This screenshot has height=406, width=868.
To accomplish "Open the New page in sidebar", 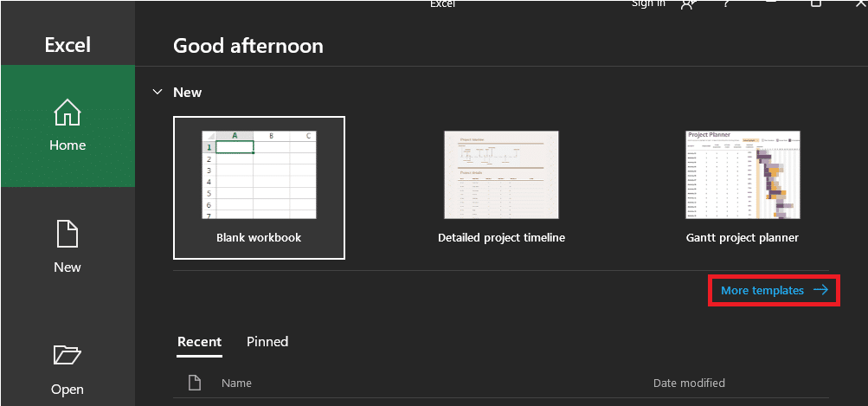I will 68,247.
